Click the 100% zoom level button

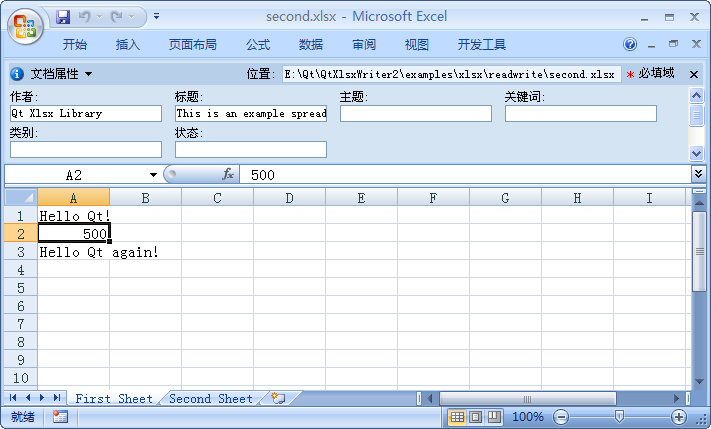528,417
